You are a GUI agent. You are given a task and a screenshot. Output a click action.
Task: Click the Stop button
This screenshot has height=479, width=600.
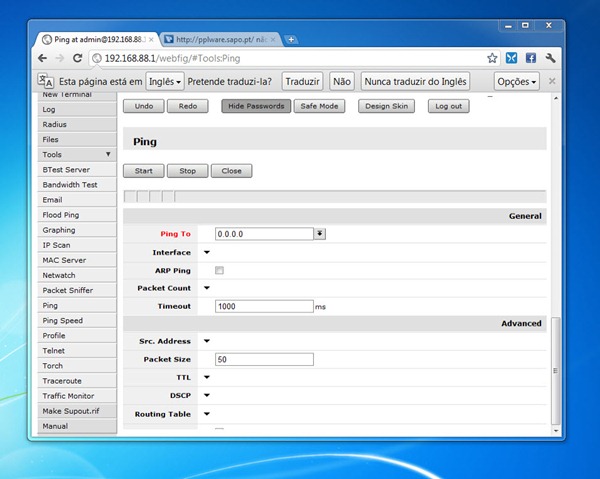pyautogui.click(x=188, y=171)
